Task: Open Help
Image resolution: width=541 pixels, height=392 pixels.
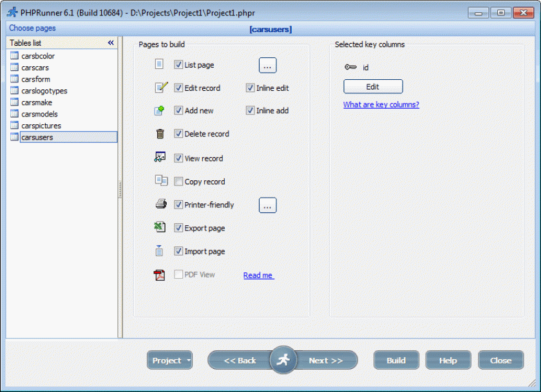Action: [448, 360]
